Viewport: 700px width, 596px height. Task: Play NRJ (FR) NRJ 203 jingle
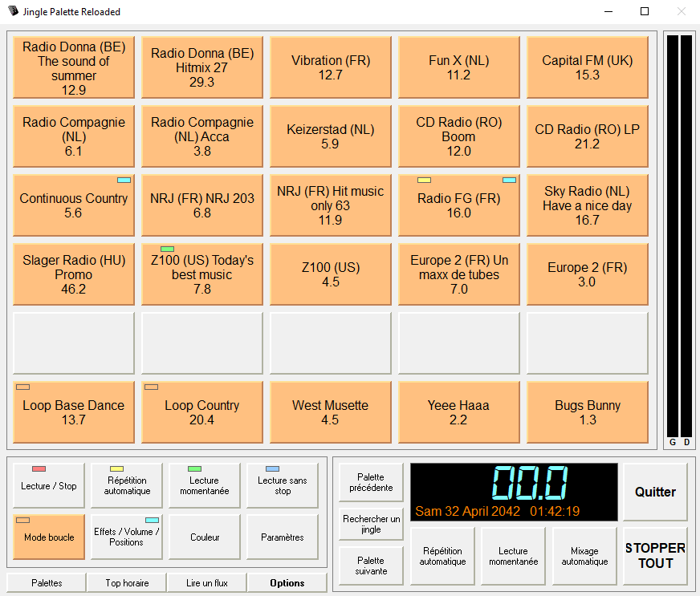point(202,205)
